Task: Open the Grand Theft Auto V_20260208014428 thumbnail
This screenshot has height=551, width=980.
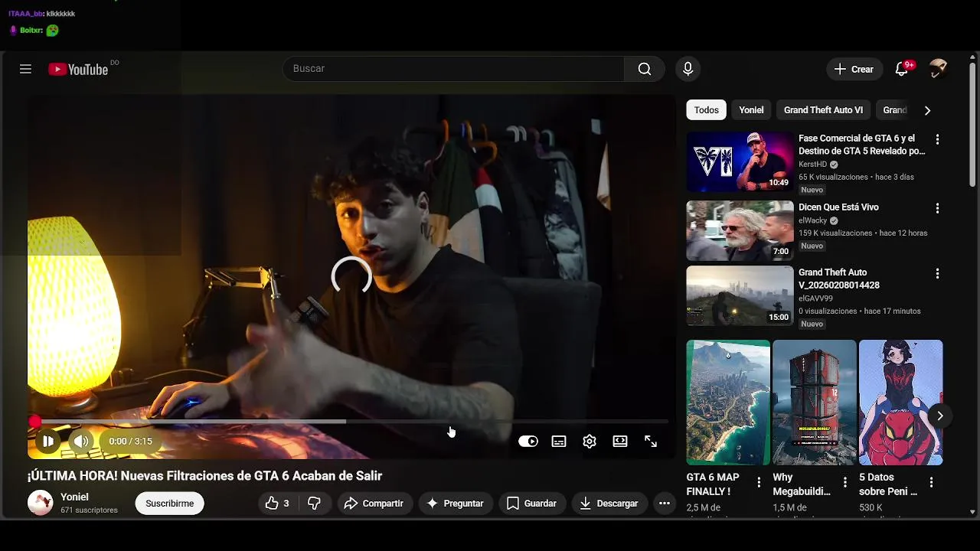Action: click(740, 295)
